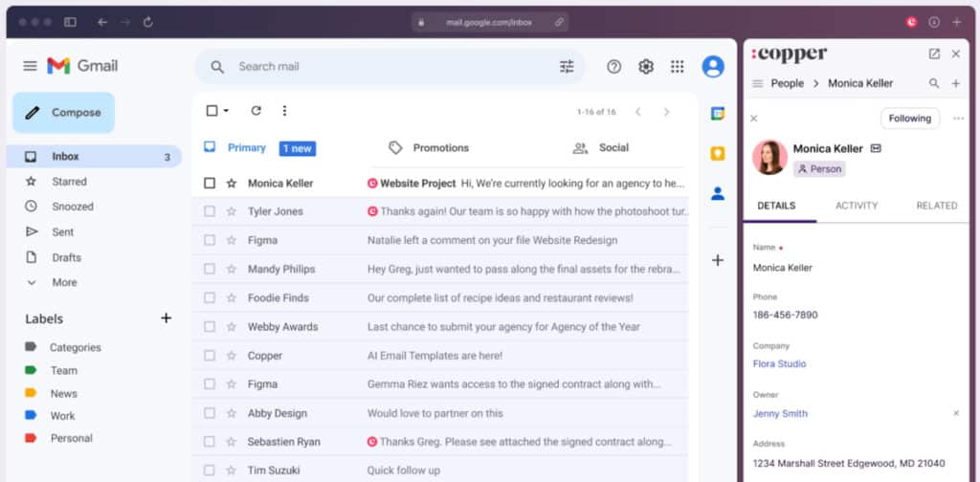Star the Foodie Finds email
Screen dimensions: 980x482
point(232,297)
